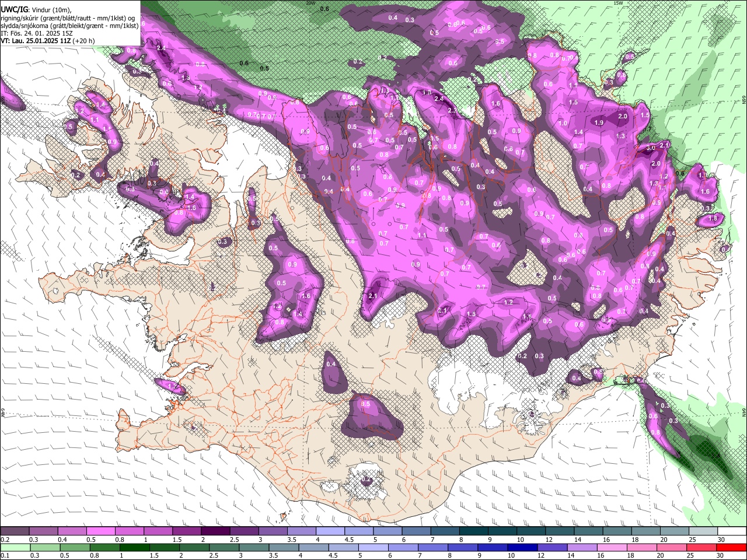Click the "25" label of the upper legend row
Image resolution: width=747 pixels, height=560 pixels.
point(692,540)
